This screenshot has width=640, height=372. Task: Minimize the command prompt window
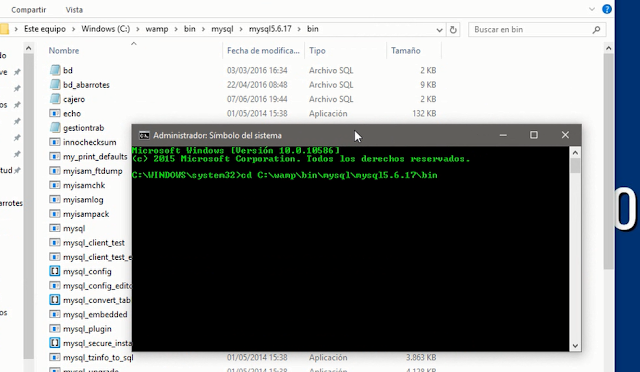point(503,135)
